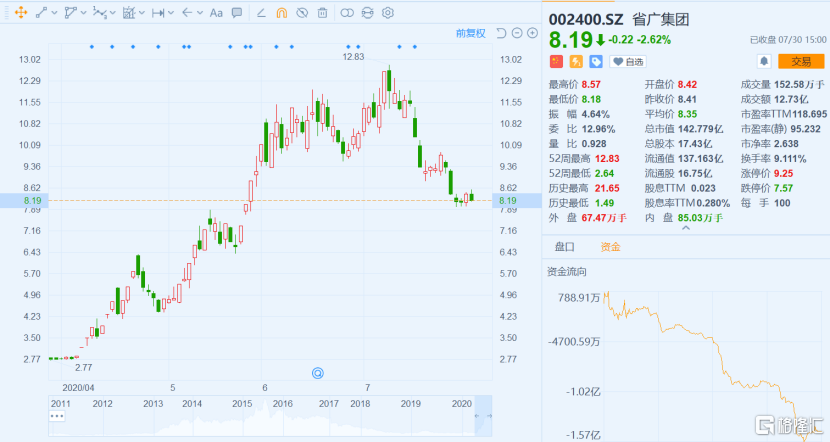
Task: Click the highlighted range in year navigator
Action: (x=483, y=416)
